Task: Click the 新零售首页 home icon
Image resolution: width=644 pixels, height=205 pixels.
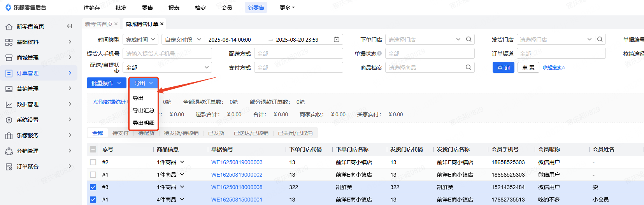Action: click(x=9, y=26)
